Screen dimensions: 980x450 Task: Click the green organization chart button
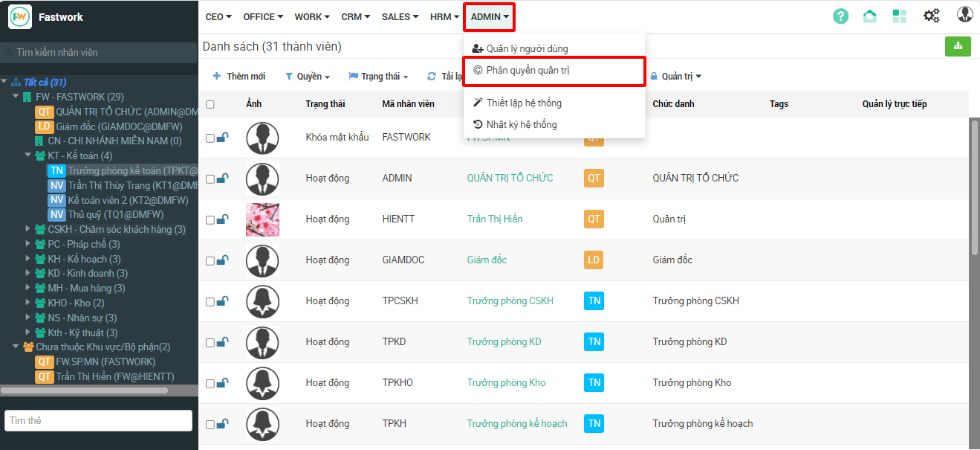(x=958, y=46)
